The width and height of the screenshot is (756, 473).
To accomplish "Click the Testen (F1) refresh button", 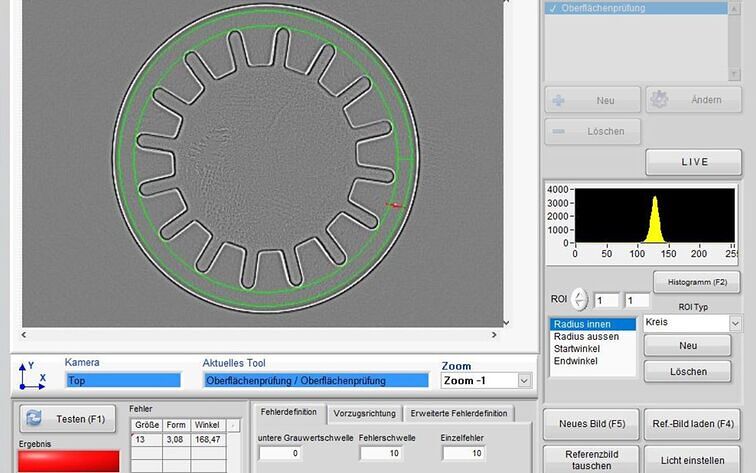I will pos(68,419).
